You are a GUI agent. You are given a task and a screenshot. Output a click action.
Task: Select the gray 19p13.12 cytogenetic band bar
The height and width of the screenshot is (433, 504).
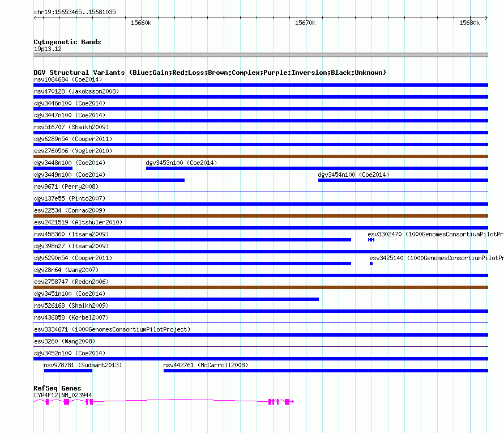pos(260,55)
